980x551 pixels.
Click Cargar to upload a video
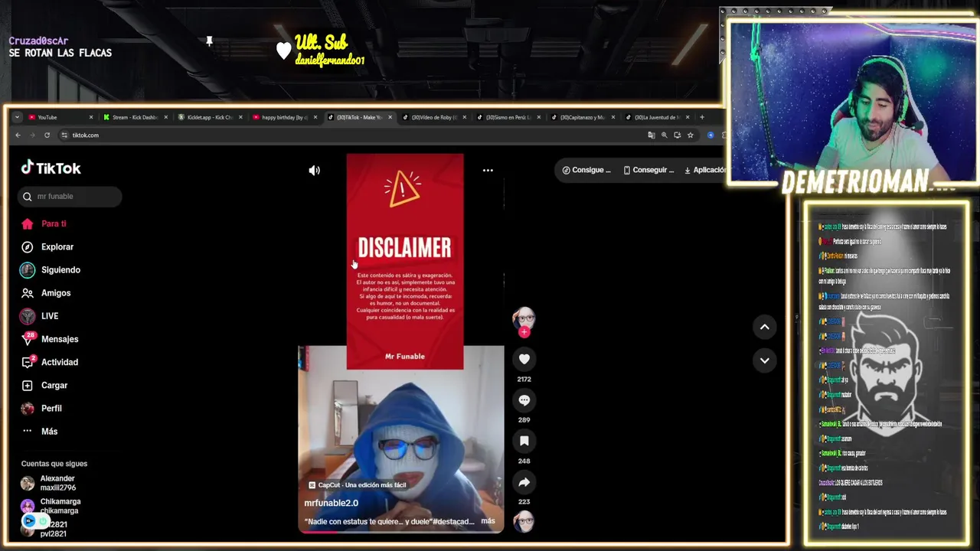coord(44,386)
